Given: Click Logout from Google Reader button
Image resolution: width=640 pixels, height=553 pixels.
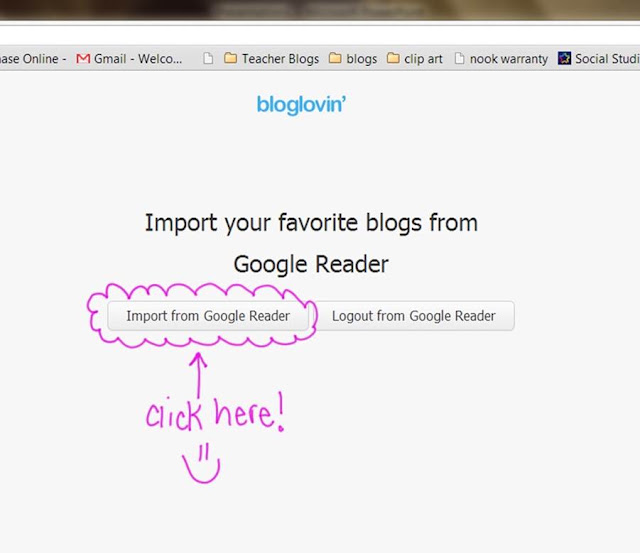Looking at the screenshot, I should [x=413, y=315].
